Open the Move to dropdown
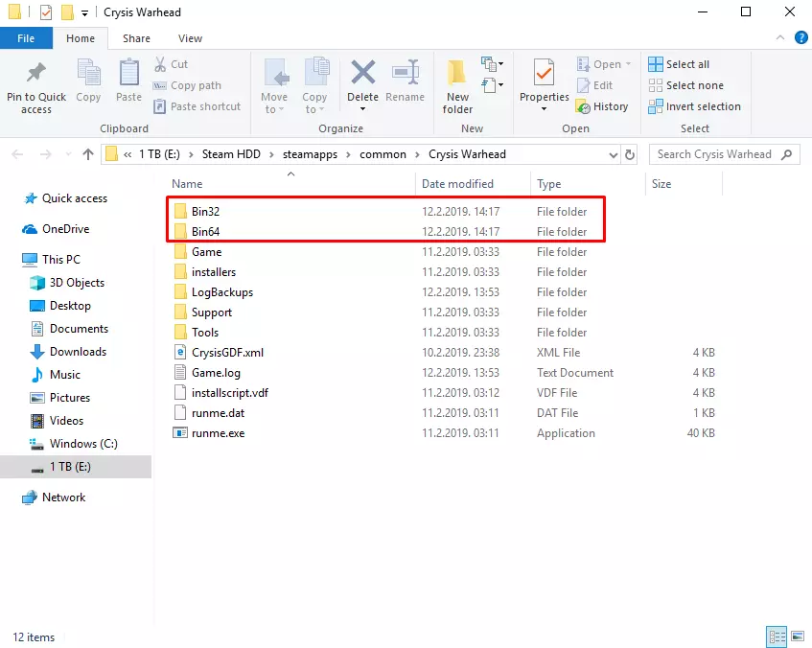This screenshot has height=648, width=812. (x=274, y=85)
